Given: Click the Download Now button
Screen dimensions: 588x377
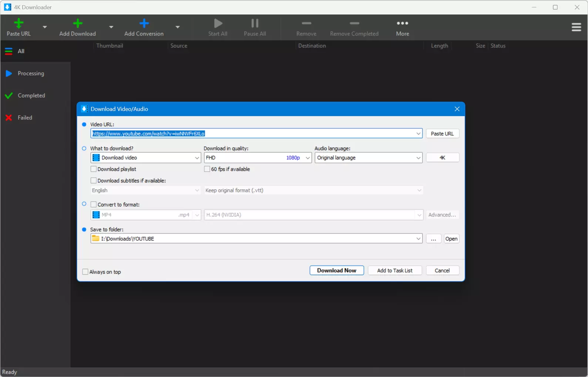Looking at the screenshot, I should click(x=337, y=271).
